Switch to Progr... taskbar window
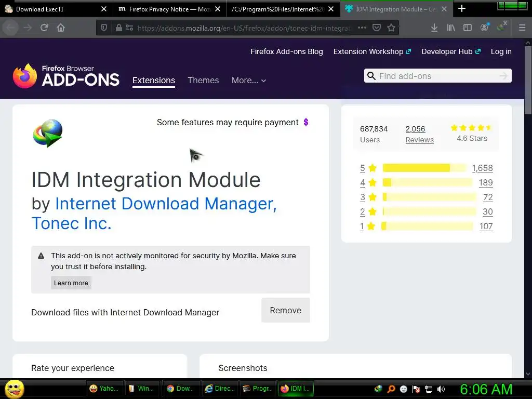This screenshot has height=399, width=532. [x=258, y=389]
